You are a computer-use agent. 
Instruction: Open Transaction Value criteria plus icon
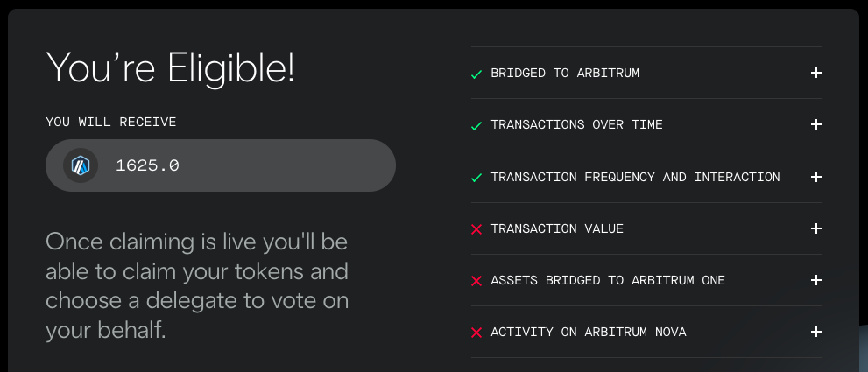coord(816,228)
